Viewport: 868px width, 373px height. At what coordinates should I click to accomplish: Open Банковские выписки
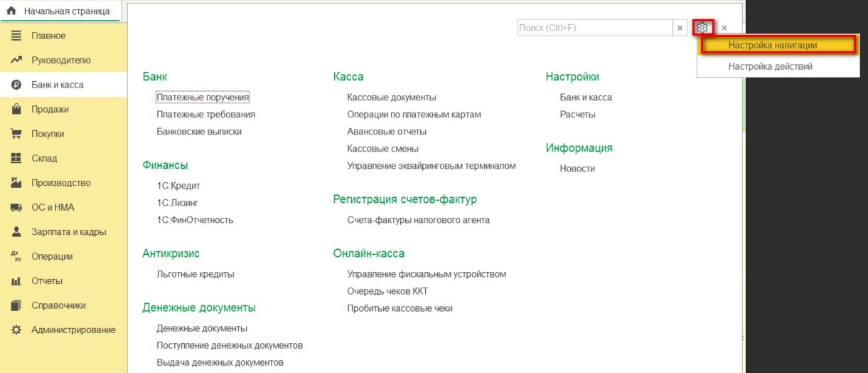(199, 132)
